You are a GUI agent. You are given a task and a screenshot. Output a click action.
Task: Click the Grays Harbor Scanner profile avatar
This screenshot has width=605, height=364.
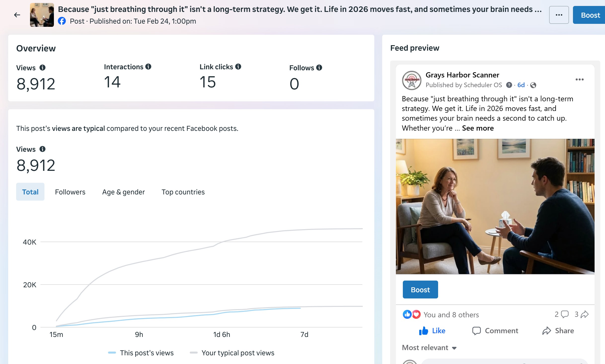[x=412, y=80]
